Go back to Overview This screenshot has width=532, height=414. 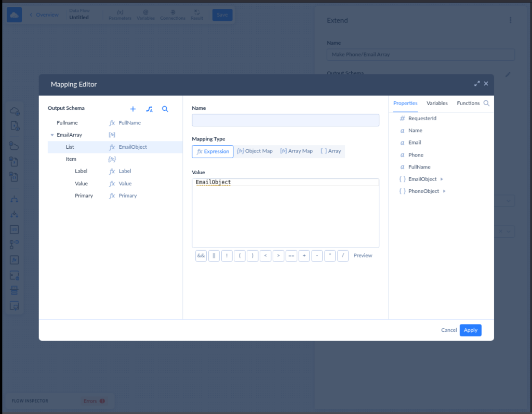click(x=44, y=15)
